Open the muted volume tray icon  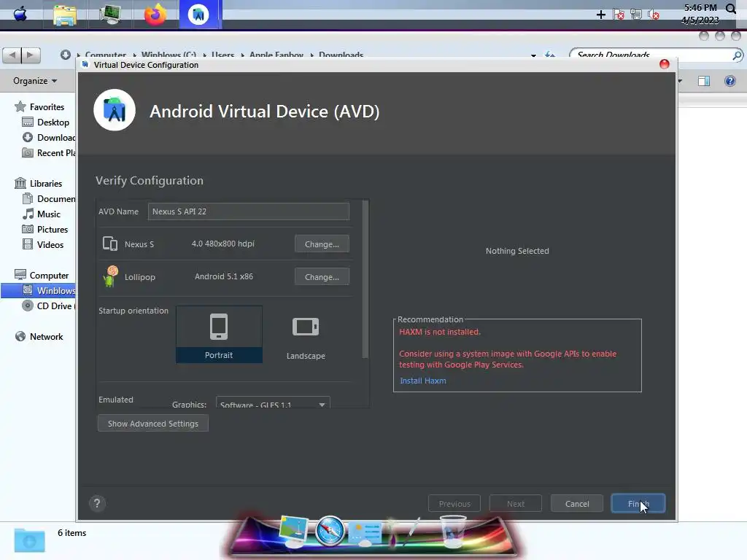pyautogui.click(x=653, y=15)
